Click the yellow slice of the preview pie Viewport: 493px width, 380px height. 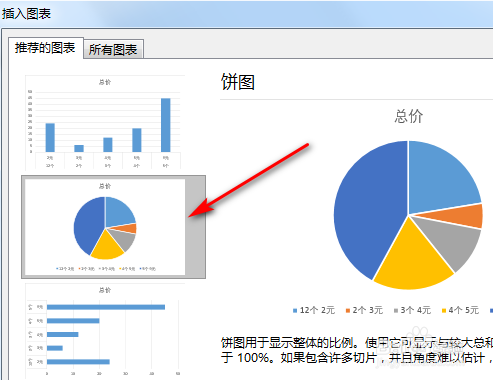(x=412, y=260)
